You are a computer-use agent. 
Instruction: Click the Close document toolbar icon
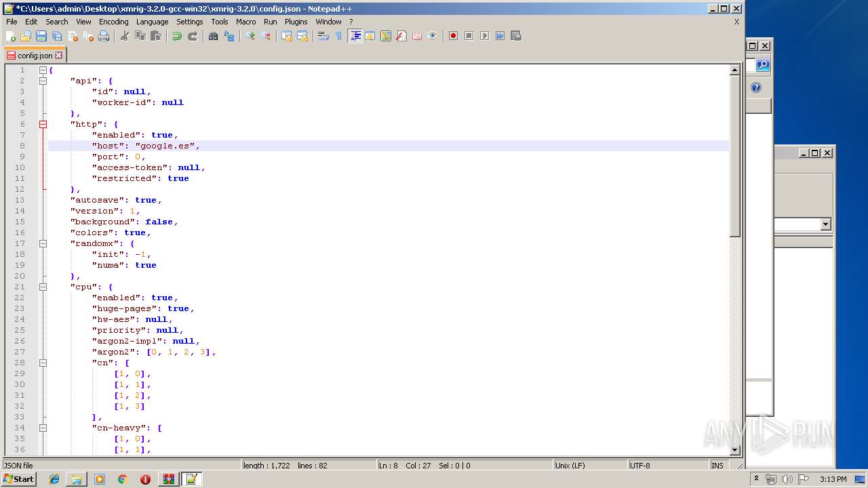73,36
